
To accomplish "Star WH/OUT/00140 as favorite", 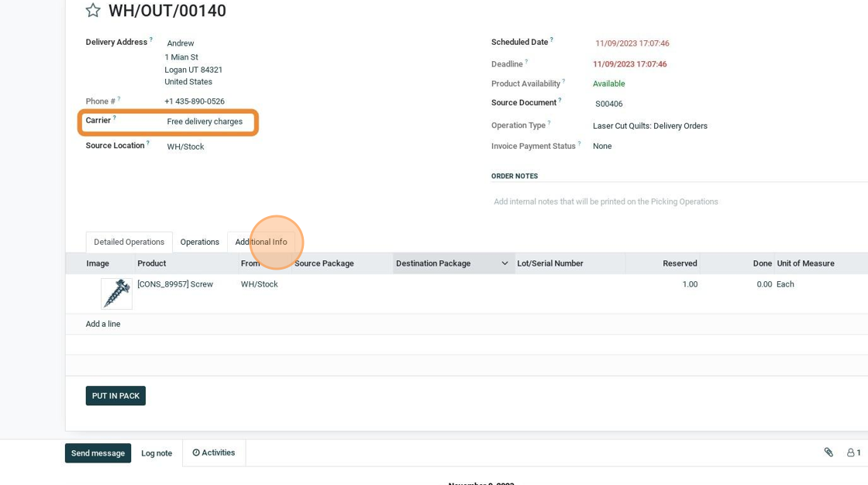I will 93,10.
